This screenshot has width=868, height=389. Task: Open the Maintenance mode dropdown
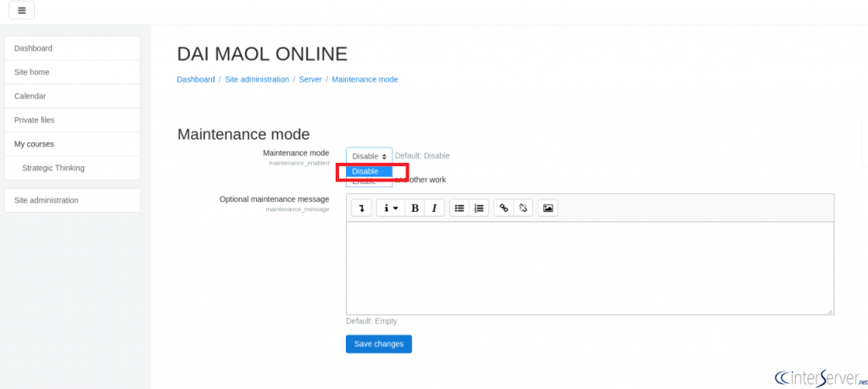[370, 156]
